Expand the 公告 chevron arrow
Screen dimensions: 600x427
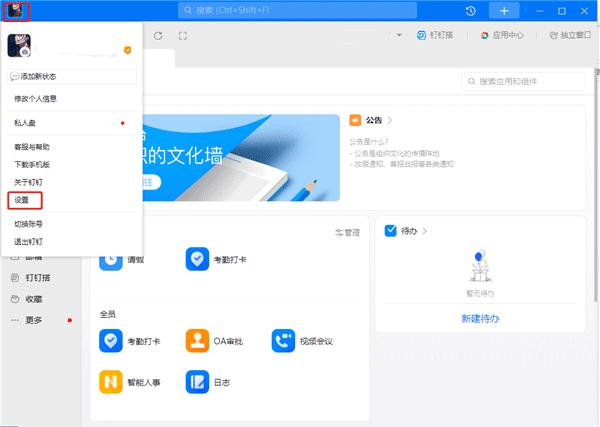tap(390, 120)
